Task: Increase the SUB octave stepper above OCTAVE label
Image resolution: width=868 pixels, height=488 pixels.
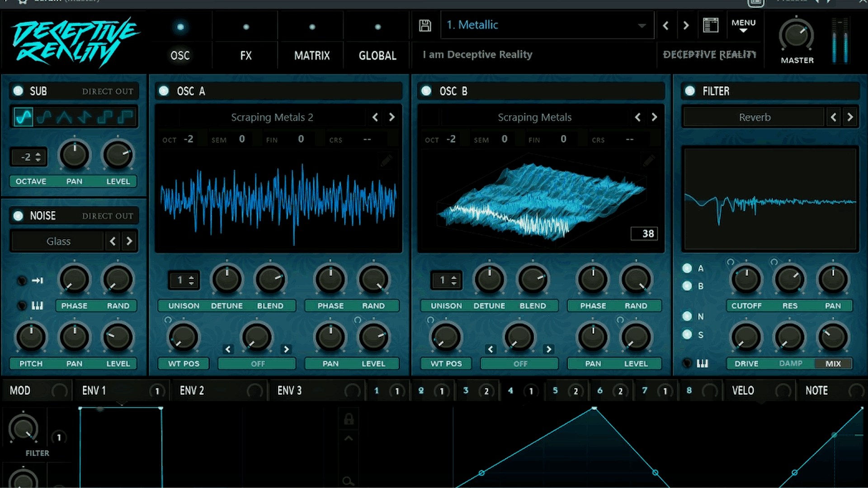Action: (39, 154)
